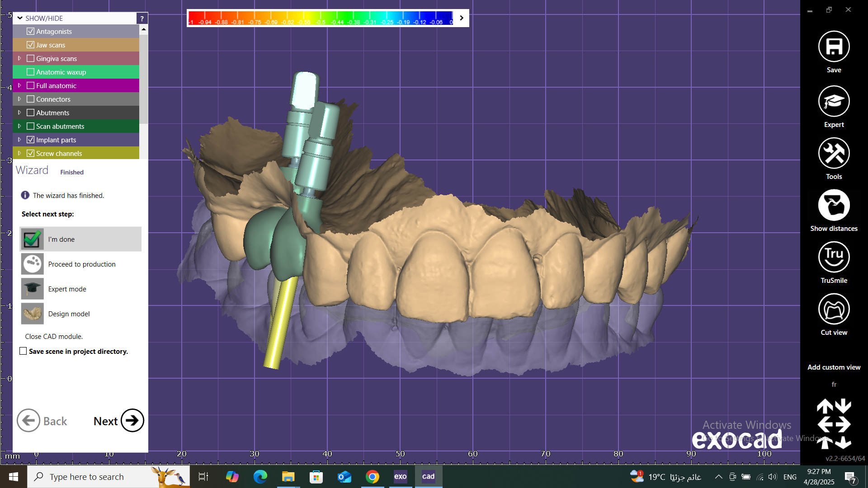Click the red-to-blue distance color scale
The image size is (868, 488).
[320, 18]
